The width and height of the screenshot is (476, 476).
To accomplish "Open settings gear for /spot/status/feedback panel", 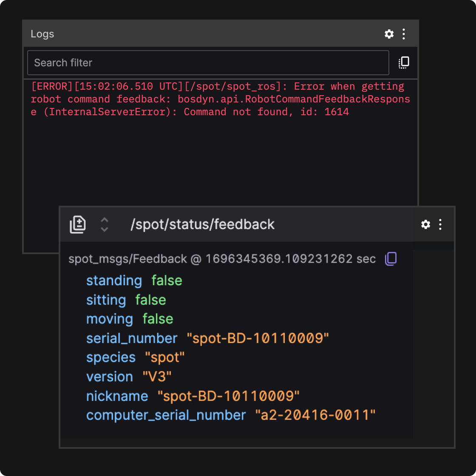I will tap(425, 224).
